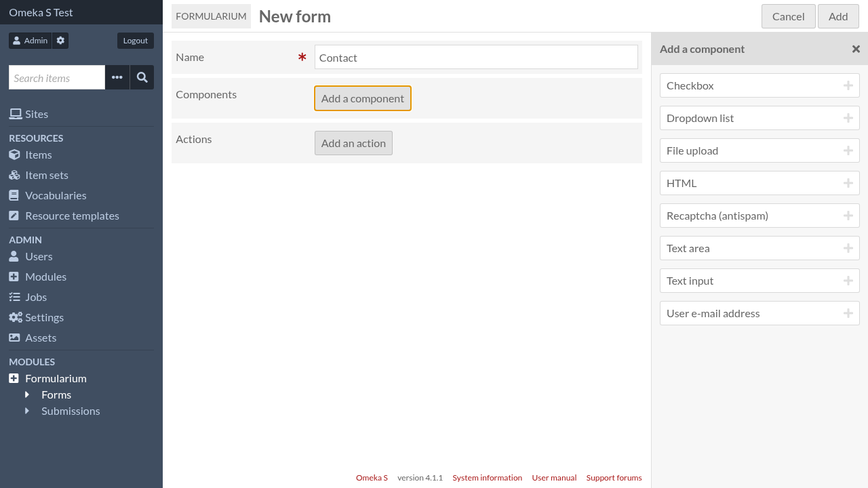Add the Checkbox component with its plus icon
Viewport: 868px width, 488px height.
(848, 85)
